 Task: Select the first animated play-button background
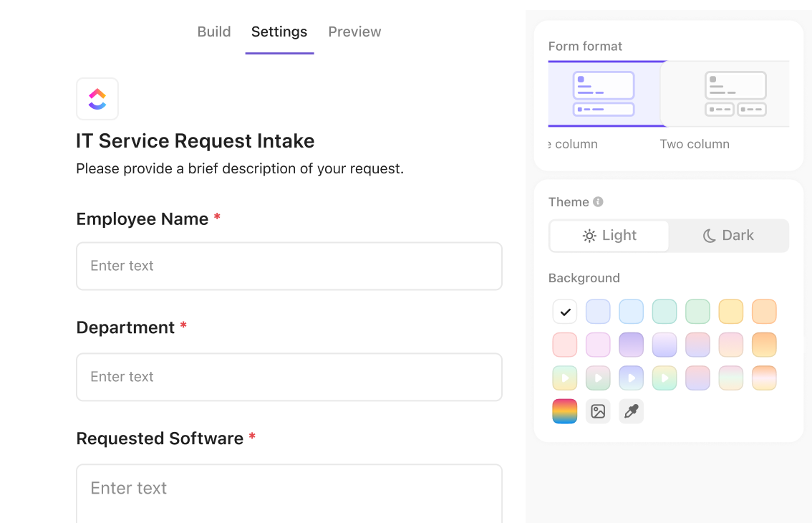click(x=565, y=378)
